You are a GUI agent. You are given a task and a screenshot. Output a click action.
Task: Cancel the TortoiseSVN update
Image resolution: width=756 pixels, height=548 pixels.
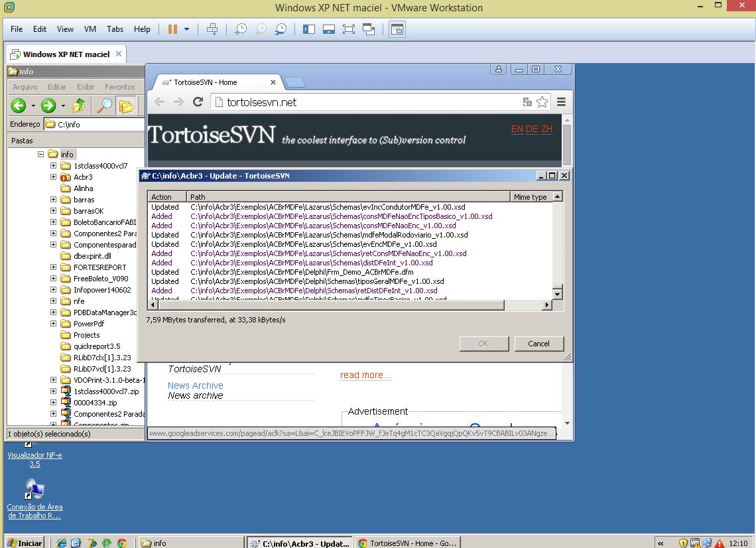click(x=538, y=344)
